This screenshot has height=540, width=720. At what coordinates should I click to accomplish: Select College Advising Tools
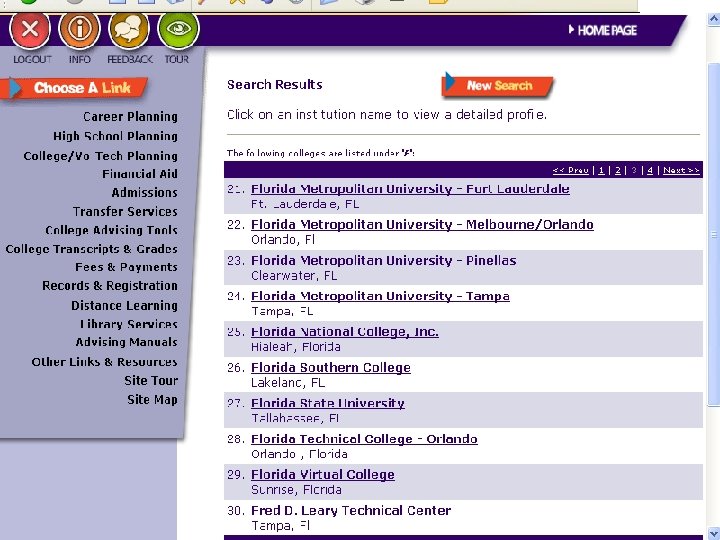click(x=112, y=230)
